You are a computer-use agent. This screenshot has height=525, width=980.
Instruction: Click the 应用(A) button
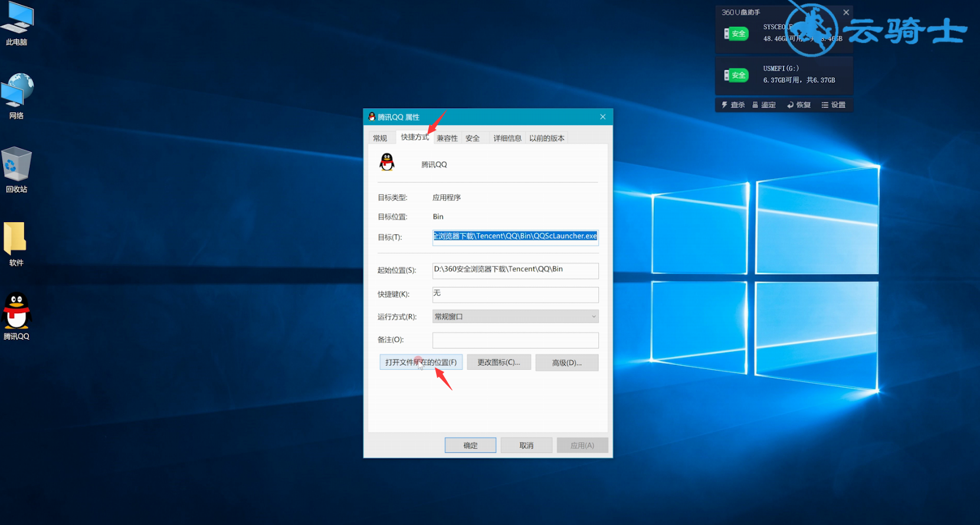pyautogui.click(x=582, y=445)
